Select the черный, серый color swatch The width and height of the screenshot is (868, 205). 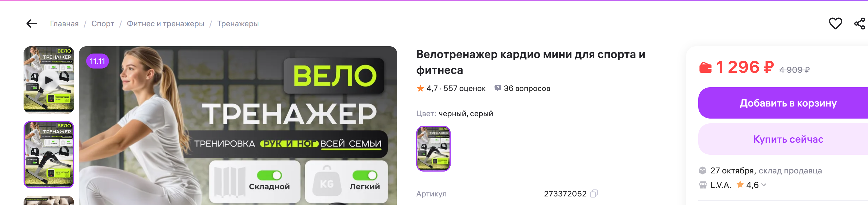pos(433,149)
